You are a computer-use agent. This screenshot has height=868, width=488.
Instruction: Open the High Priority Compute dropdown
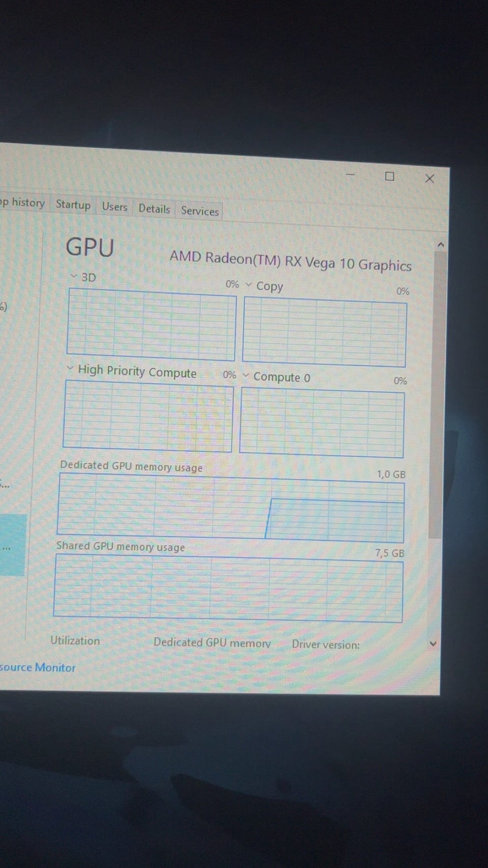click(x=70, y=368)
